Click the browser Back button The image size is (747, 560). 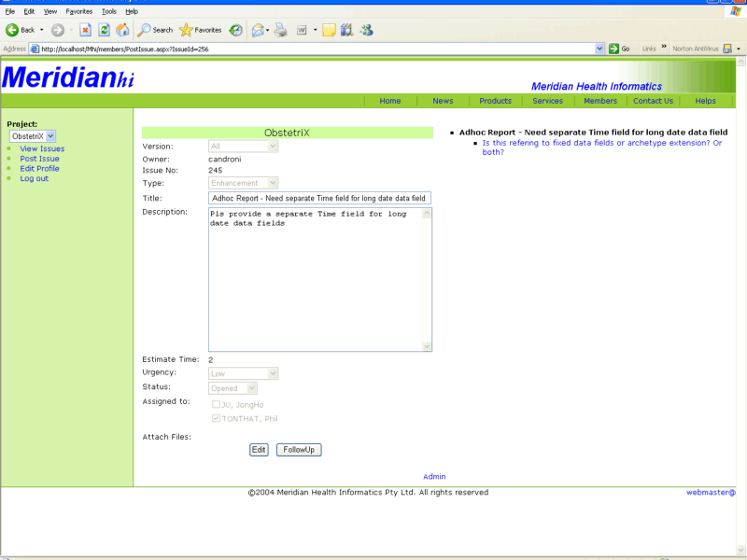click(21, 30)
